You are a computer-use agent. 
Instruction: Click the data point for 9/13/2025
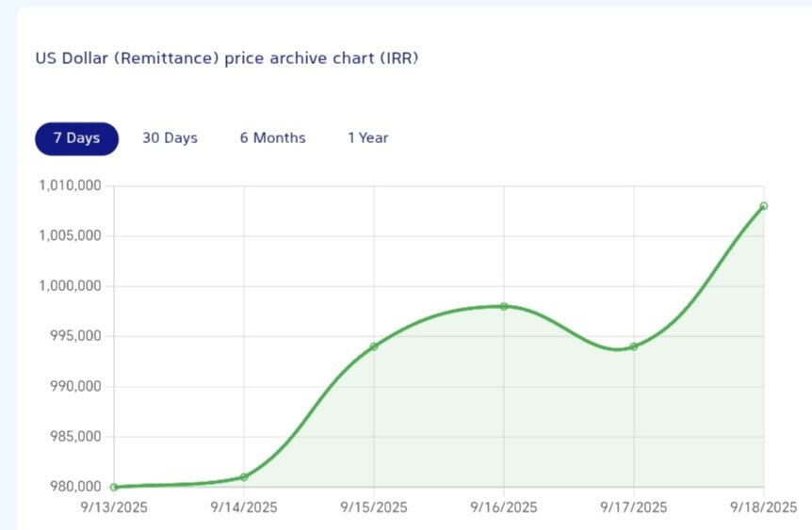114,487
